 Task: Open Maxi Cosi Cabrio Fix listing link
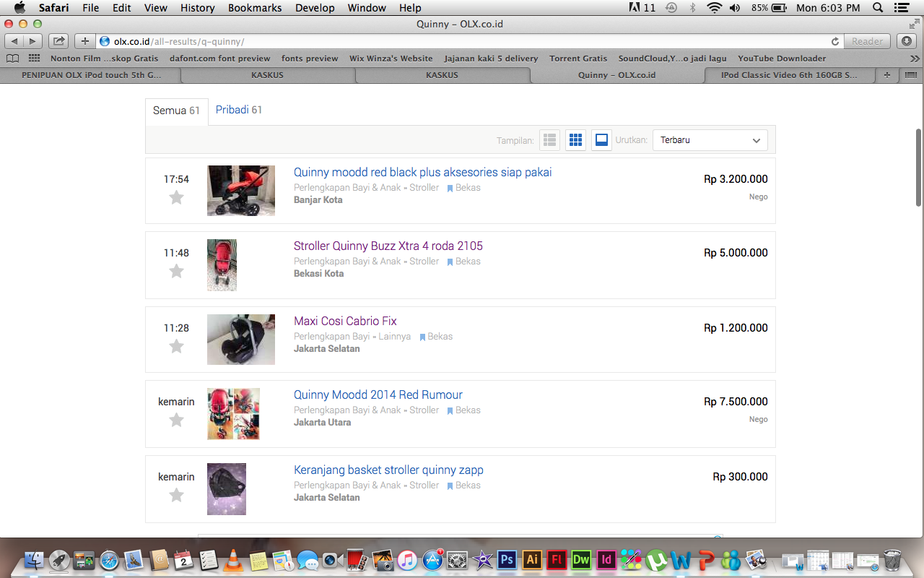tap(345, 322)
